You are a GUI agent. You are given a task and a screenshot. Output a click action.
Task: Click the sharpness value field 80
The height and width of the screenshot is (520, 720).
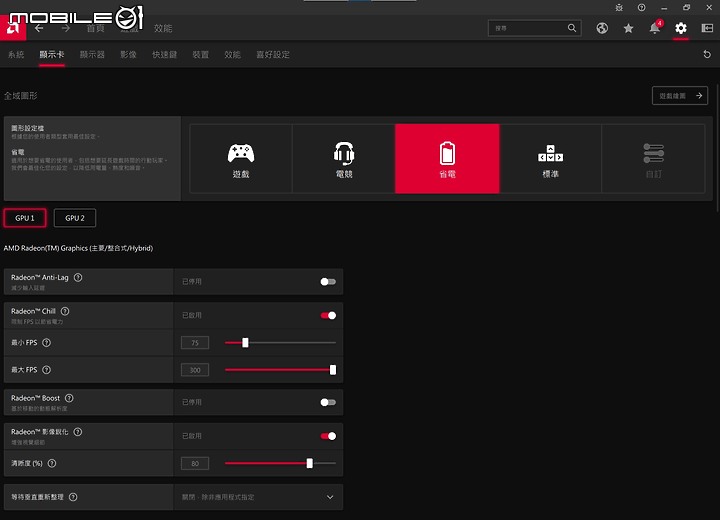pos(195,463)
